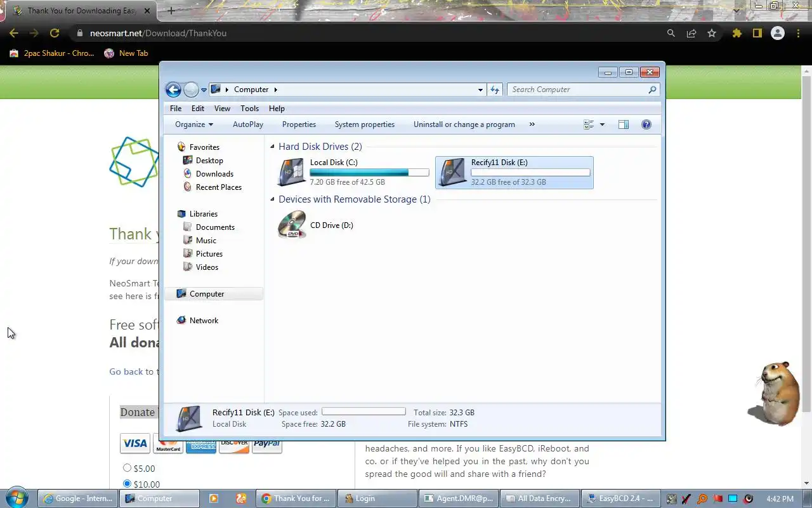Image resolution: width=812 pixels, height=508 pixels.
Task: Open the Videos library
Action: coord(207,267)
